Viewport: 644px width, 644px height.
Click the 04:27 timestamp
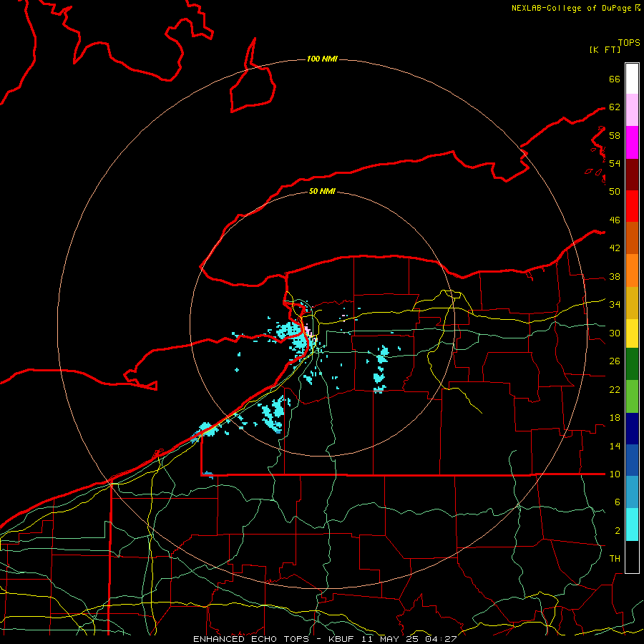coord(441,639)
